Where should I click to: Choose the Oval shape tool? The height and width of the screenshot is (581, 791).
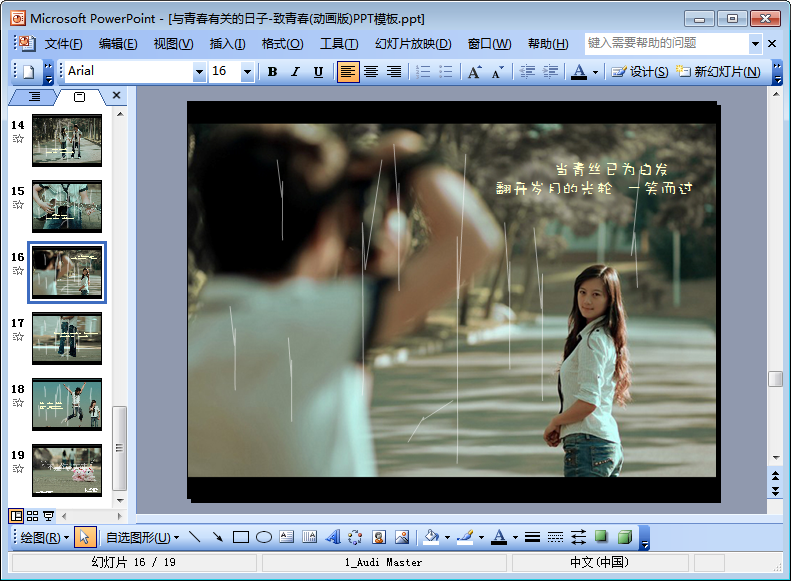(x=263, y=537)
